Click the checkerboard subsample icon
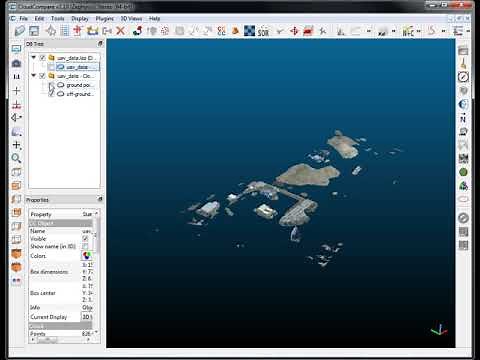This screenshot has width=480, height=360. tap(249, 31)
